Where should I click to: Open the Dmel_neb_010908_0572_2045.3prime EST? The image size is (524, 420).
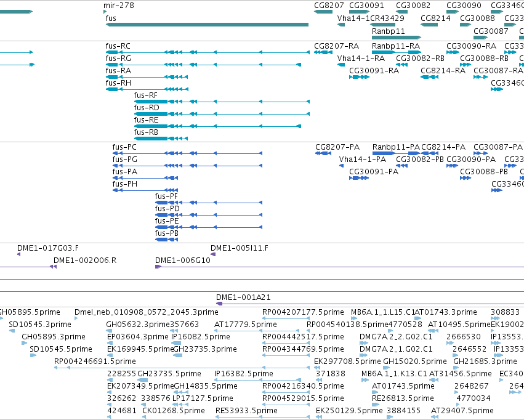click(x=76, y=318)
